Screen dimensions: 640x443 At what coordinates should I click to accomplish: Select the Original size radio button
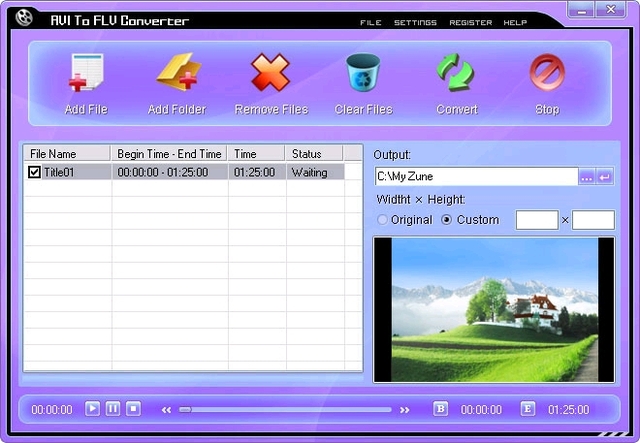pos(382,220)
